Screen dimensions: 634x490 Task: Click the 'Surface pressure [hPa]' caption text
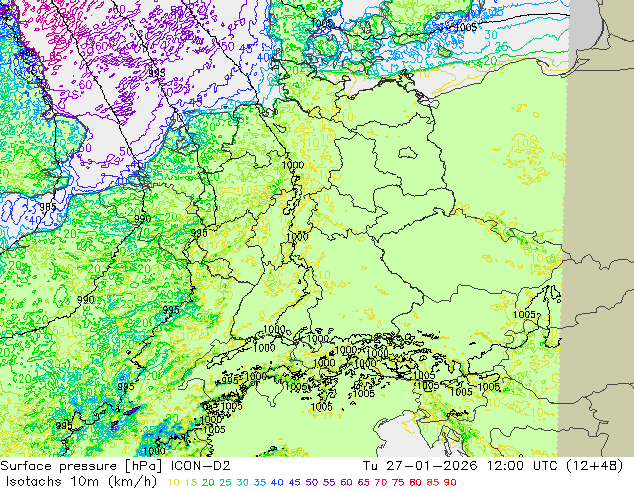82,466
